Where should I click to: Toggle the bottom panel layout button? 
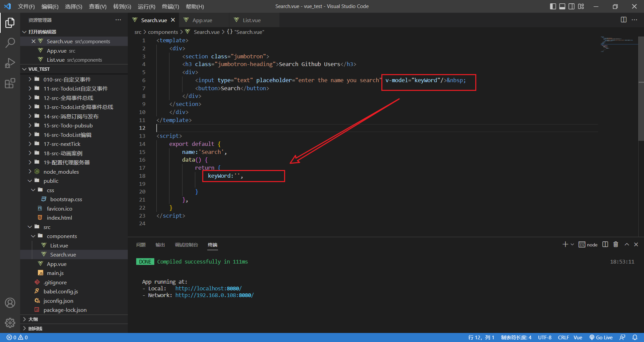click(562, 6)
